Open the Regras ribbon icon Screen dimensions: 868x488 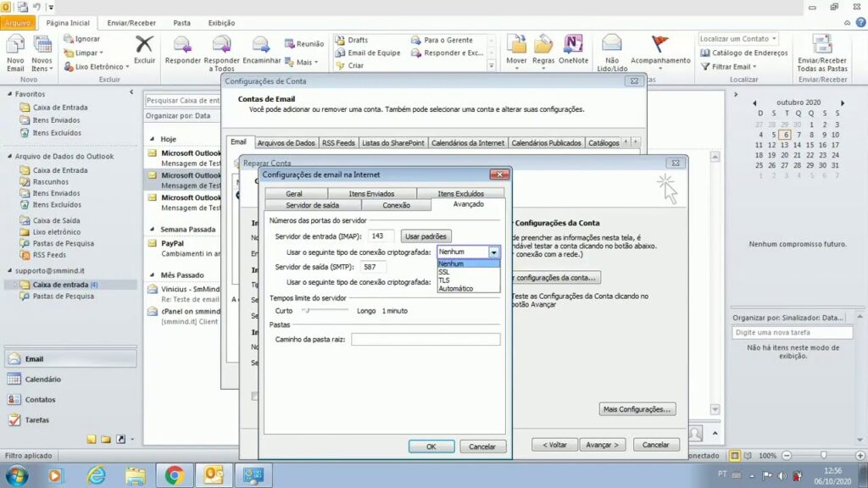[543, 52]
